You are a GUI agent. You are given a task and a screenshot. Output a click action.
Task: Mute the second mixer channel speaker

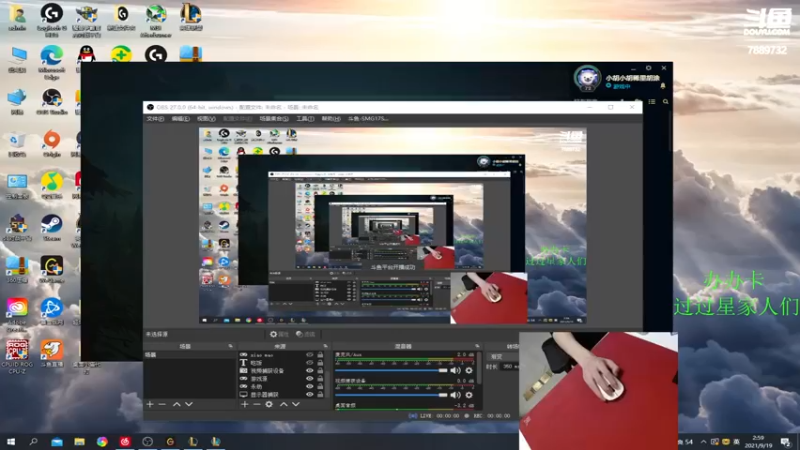click(x=455, y=395)
